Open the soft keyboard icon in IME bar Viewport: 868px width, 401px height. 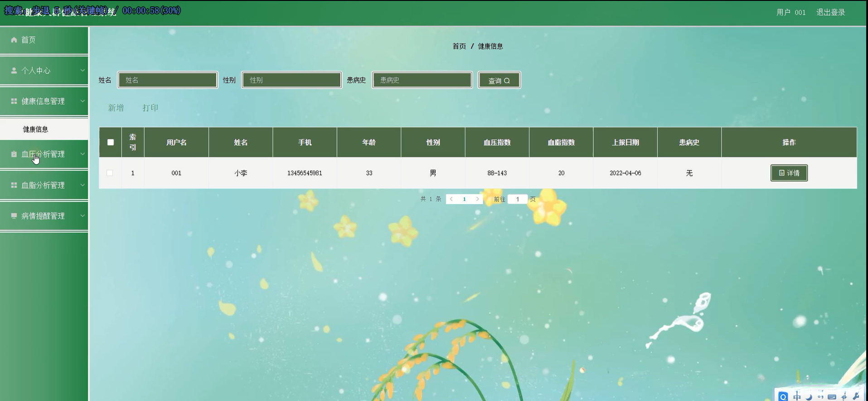[x=832, y=396]
